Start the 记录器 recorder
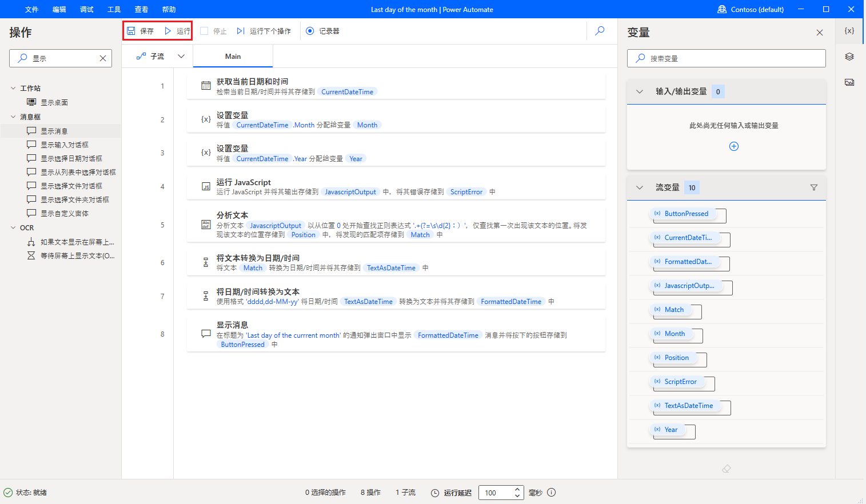 pyautogui.click(x=322, y=31)
